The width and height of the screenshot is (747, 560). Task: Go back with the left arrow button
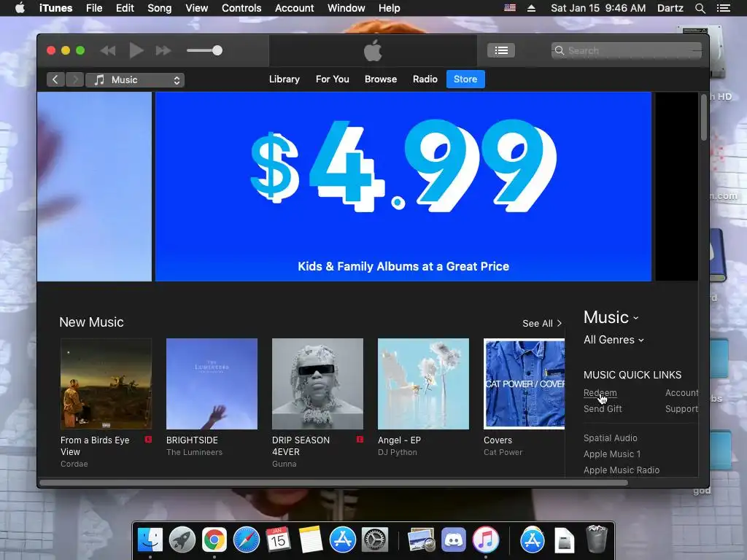point(55,79)
